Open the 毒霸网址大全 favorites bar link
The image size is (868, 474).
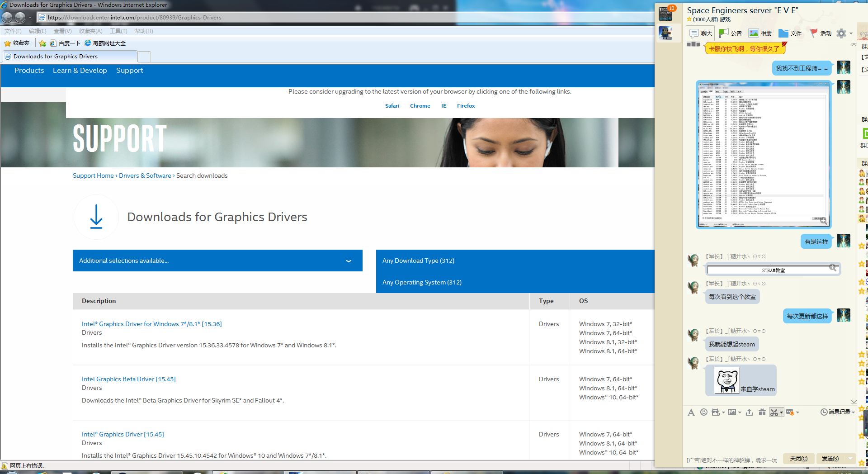coord(105,43)
